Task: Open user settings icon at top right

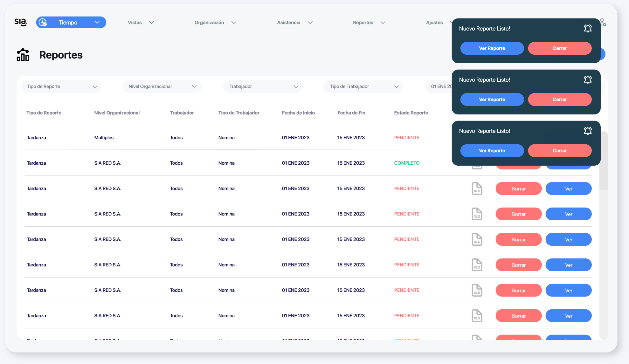Action: pyautogui.click(x=603, y=23)
